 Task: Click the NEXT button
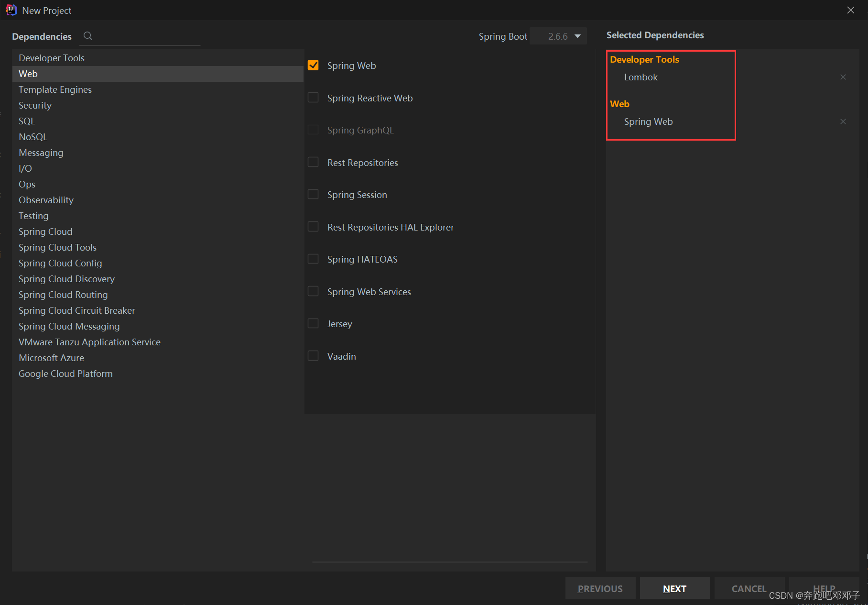click(674, 588)
